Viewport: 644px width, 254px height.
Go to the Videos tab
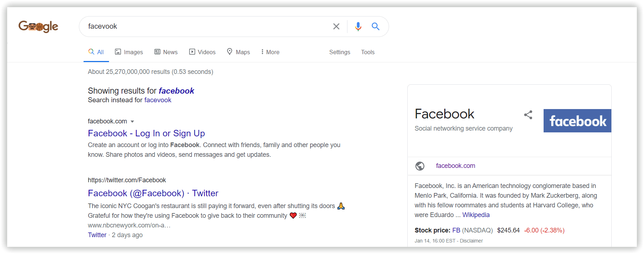(202, 52)
